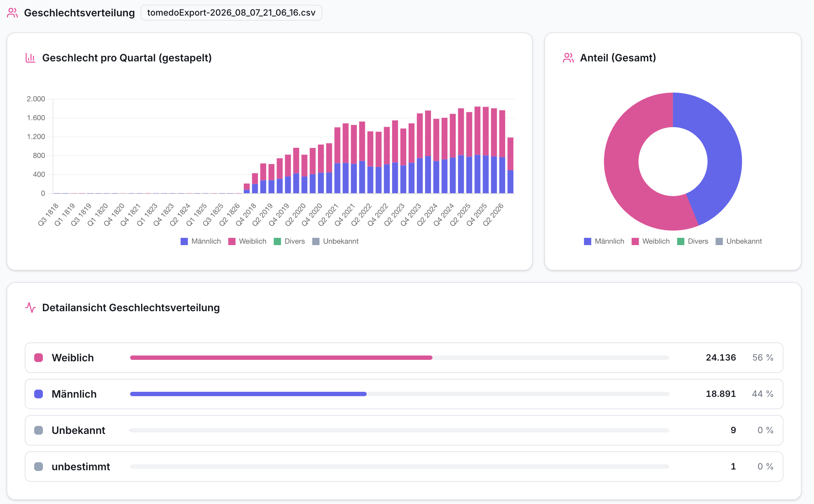
Task: Click the Männlich progress bar
Action: click(400, 394)
